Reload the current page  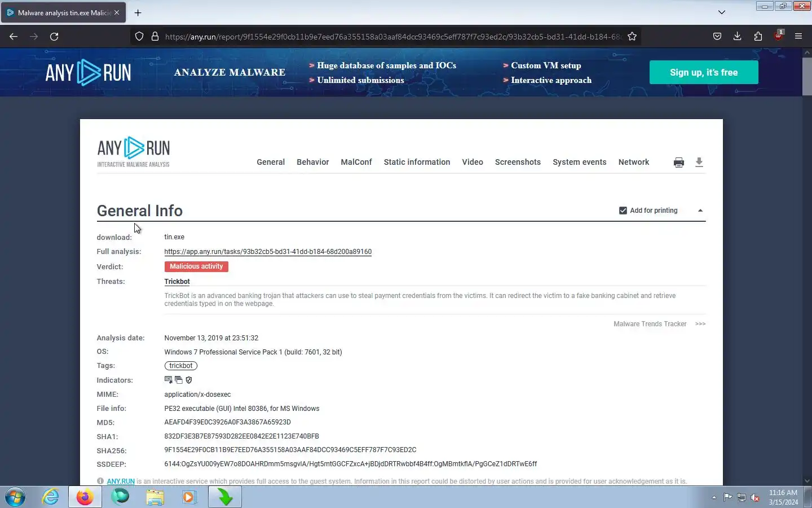coord(54,36)
